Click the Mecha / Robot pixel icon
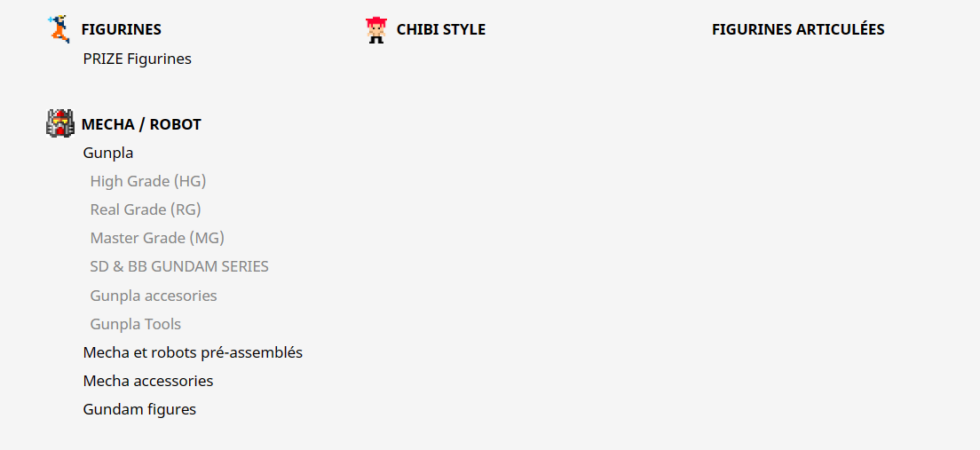Screen dimensions: 980x450 [60, 124]
